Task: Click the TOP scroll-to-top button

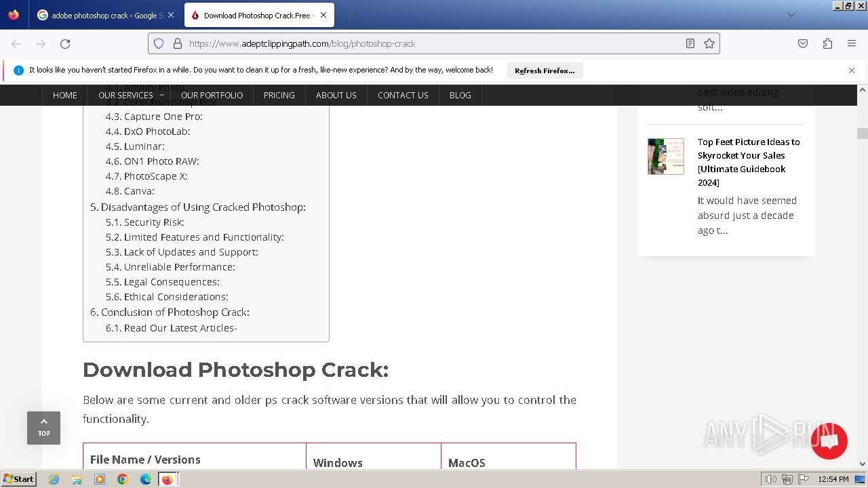Action: tap(43, 428)
